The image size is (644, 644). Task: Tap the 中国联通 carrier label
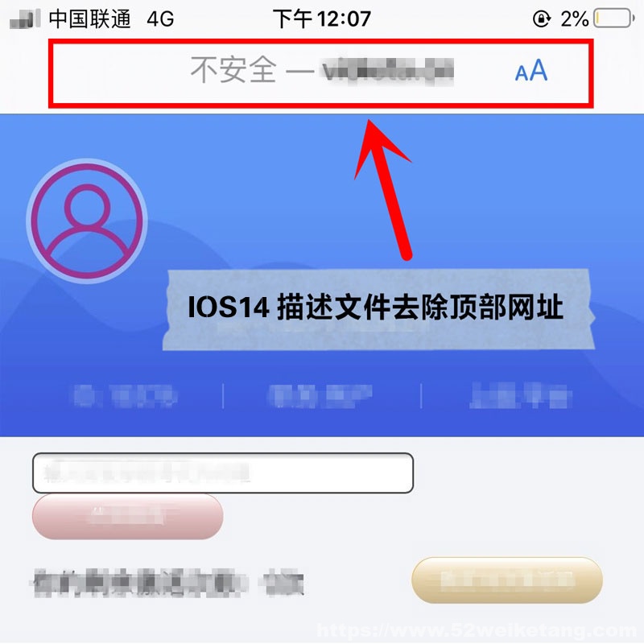pos(89,19)
